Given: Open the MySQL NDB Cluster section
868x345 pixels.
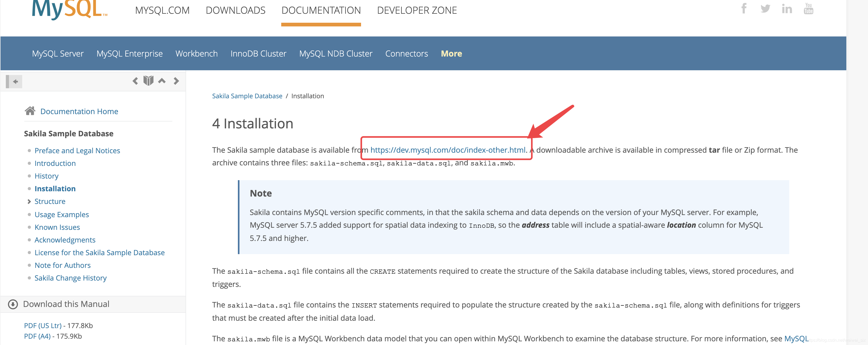Looking at the screenshot, I should [x=336, y=54].
